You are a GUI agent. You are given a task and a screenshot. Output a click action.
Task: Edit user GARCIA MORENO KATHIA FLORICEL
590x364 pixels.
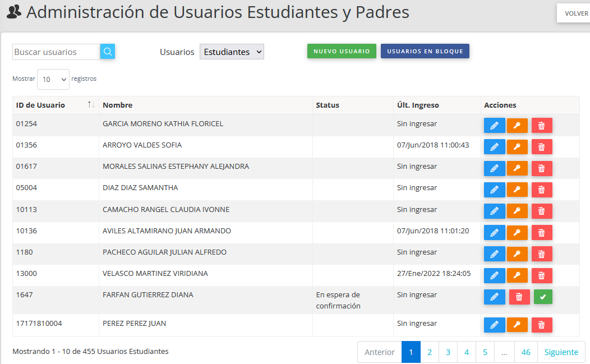[494, 126]
